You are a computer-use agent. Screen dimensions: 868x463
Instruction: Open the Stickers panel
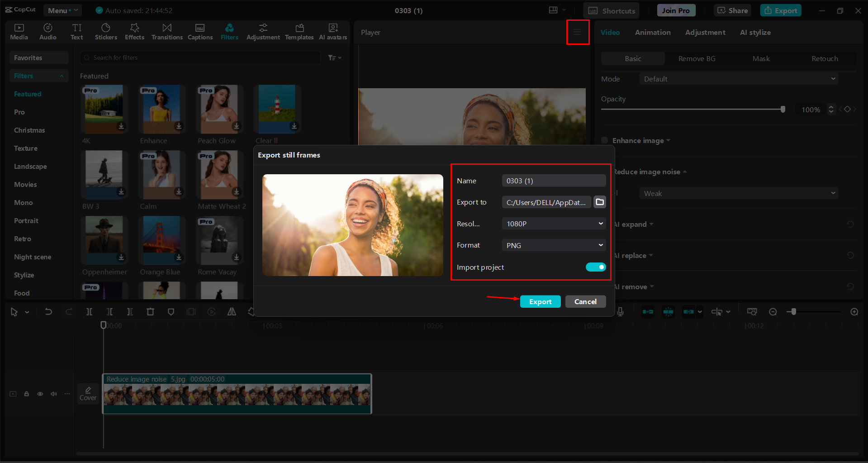point(106,31)
